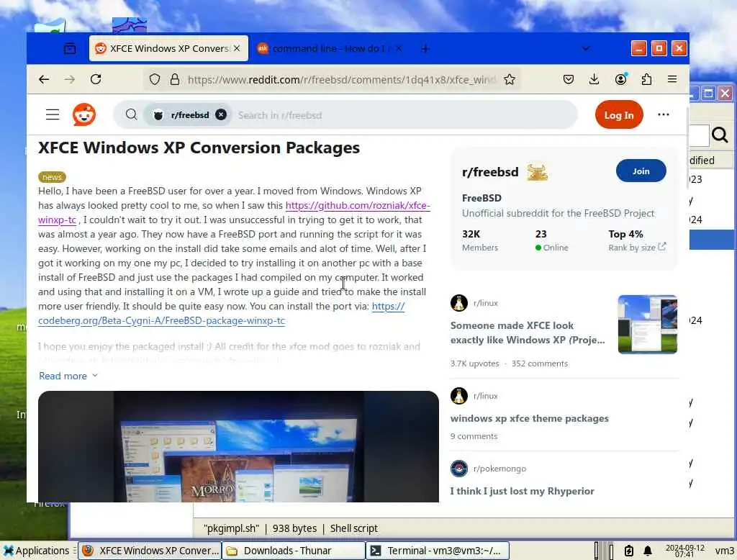
Task: Switch to Terminal - vm3@vm3 taskbar window
Action: click(438, 551)
